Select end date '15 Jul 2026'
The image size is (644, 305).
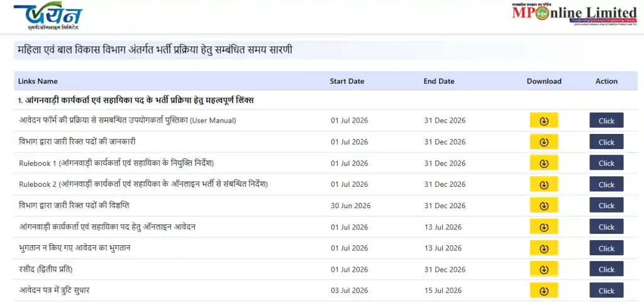[443, 291]
